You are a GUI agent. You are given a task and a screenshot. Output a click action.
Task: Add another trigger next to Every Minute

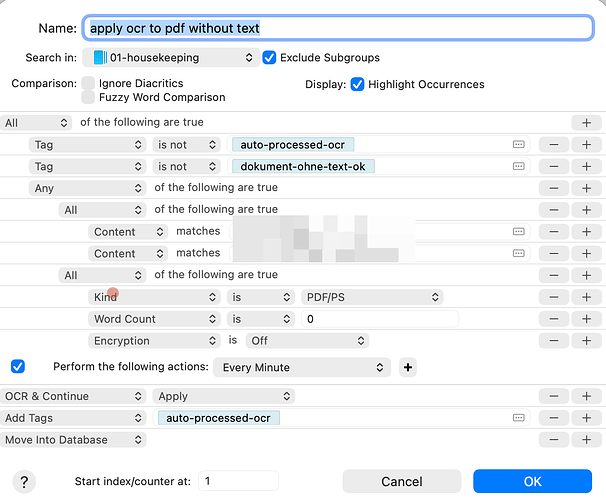point(407,367)
